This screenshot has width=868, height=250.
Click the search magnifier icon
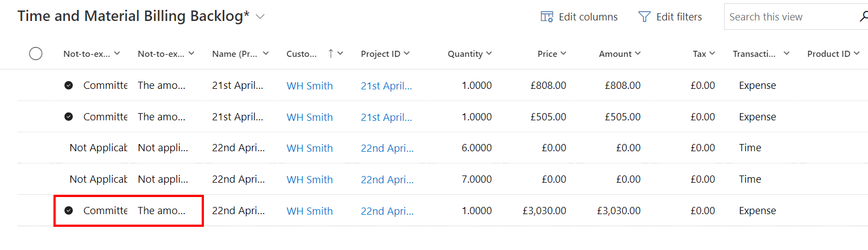[x=863, y=17]
